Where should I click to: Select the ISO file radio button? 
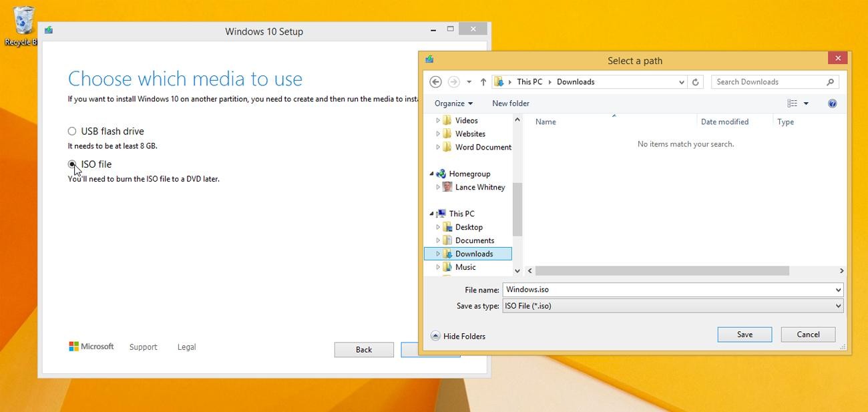pos(72,164)
